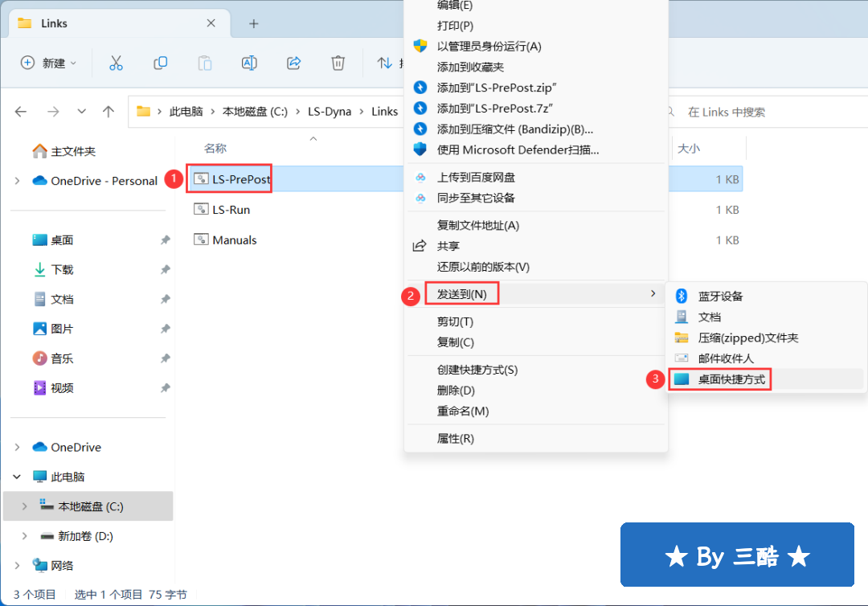Click the Copy icon in toolbar
Viewport: 868px width, 606px height.
[161, 63]
